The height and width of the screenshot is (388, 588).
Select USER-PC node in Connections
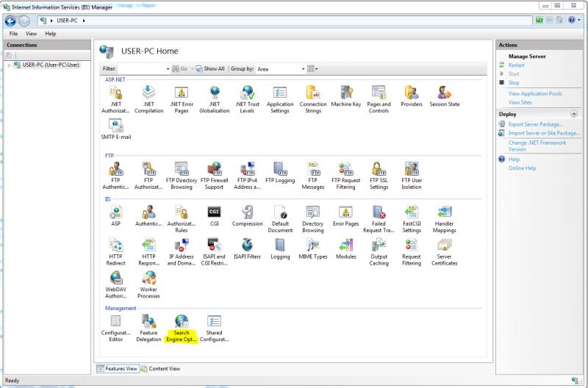coord(51,65)
